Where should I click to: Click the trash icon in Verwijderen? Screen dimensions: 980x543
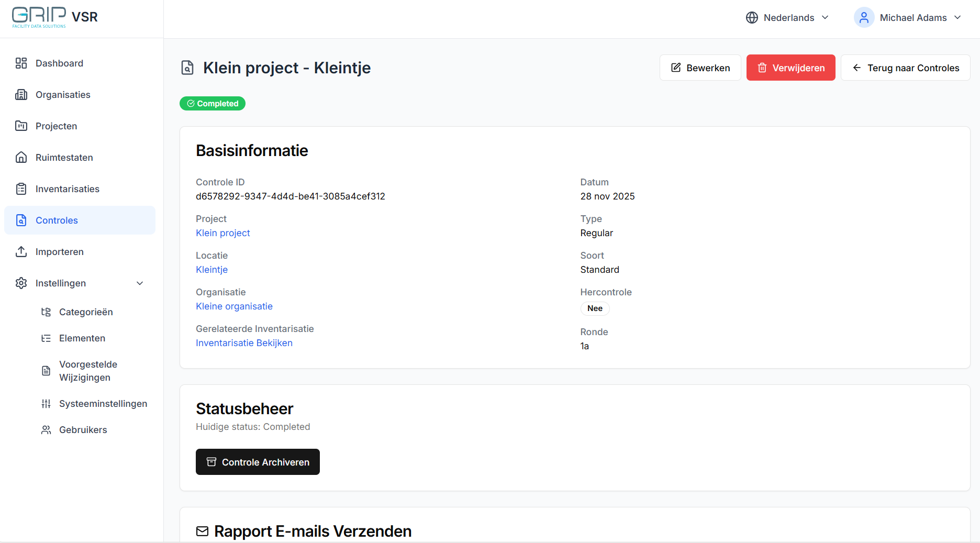pyautogui.click(x=762, y=68)
